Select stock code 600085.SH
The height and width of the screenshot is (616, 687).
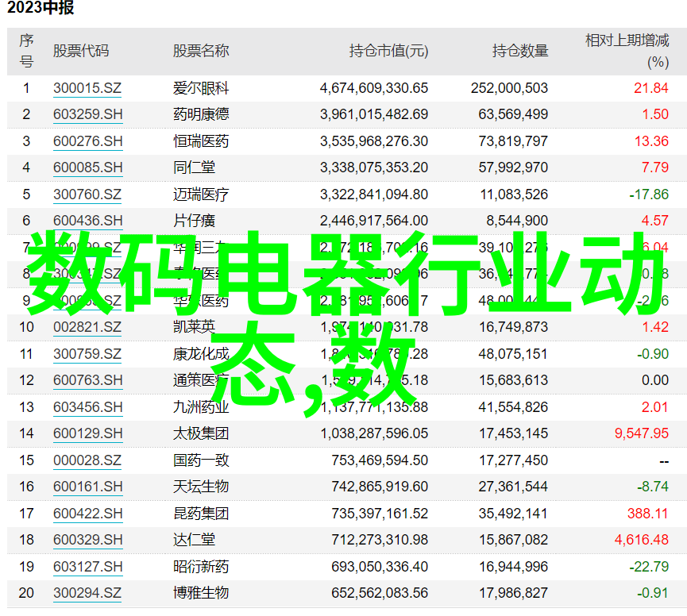[88, 167]
